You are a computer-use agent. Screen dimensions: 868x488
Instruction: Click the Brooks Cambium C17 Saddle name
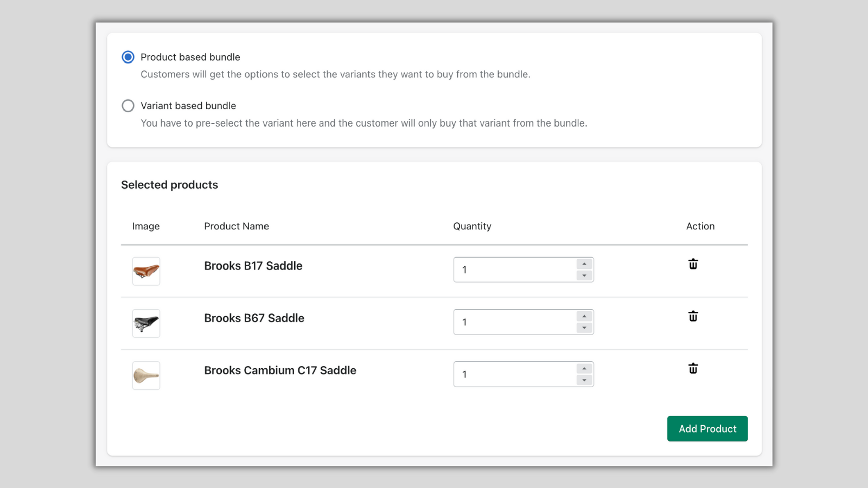coord(280,370)
